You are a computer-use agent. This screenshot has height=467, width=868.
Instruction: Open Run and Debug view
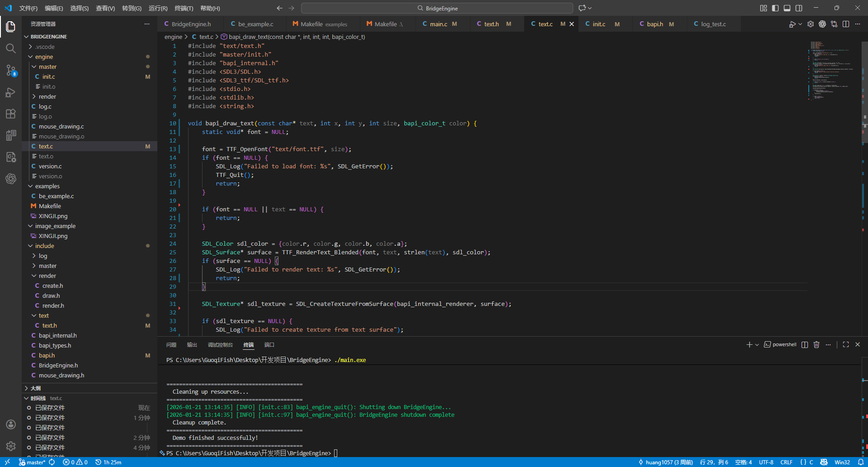[11, 92]
